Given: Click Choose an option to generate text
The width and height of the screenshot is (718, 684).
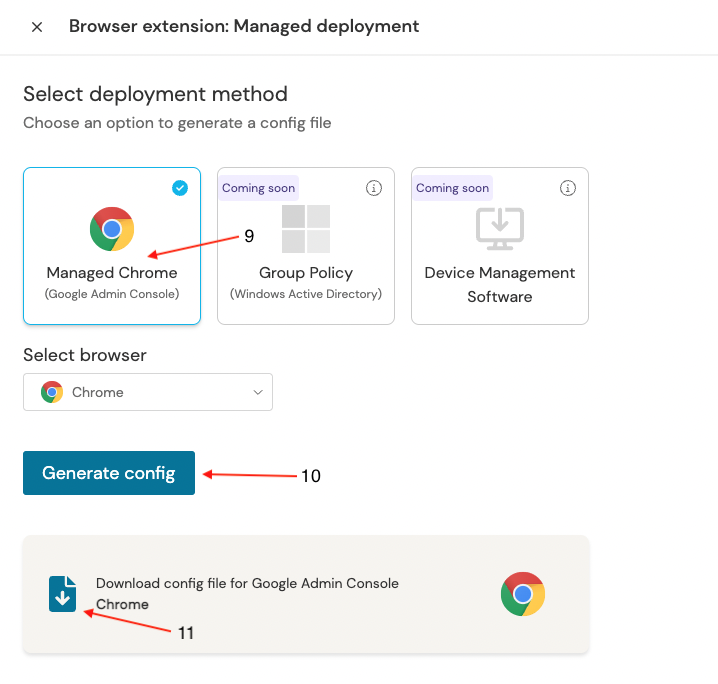Looking at the screenshot, I should 177,123.
